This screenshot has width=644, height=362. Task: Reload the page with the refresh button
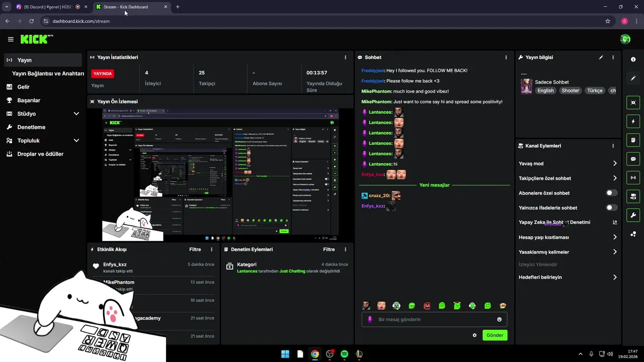click(31, 21)
